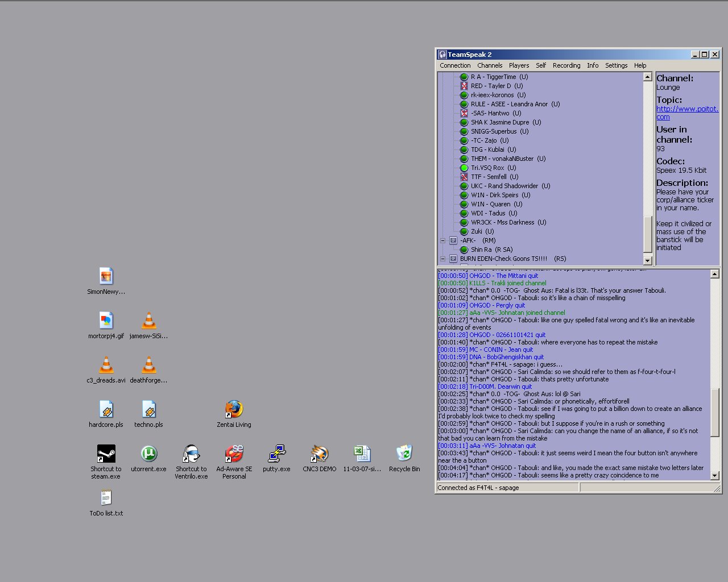Select player RULE - ASEE - Leandra Anor
Screen dimensions: 728x582
[x=515, y=104]
